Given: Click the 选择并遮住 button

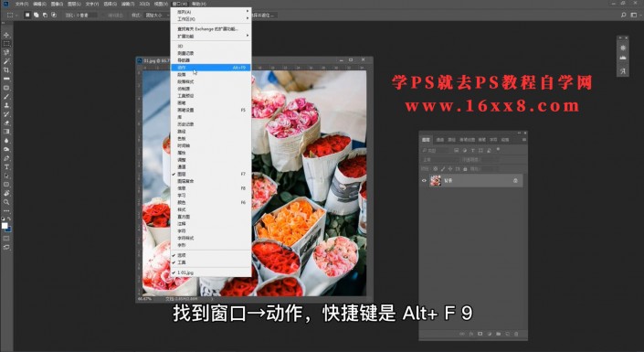Looking at the screenshot, I should (x=265, y=16).
